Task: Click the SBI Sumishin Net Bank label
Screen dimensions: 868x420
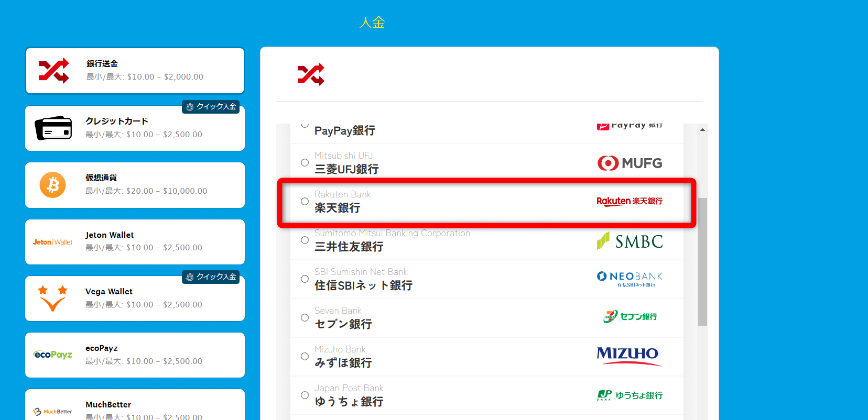Action: coord(361,272)
